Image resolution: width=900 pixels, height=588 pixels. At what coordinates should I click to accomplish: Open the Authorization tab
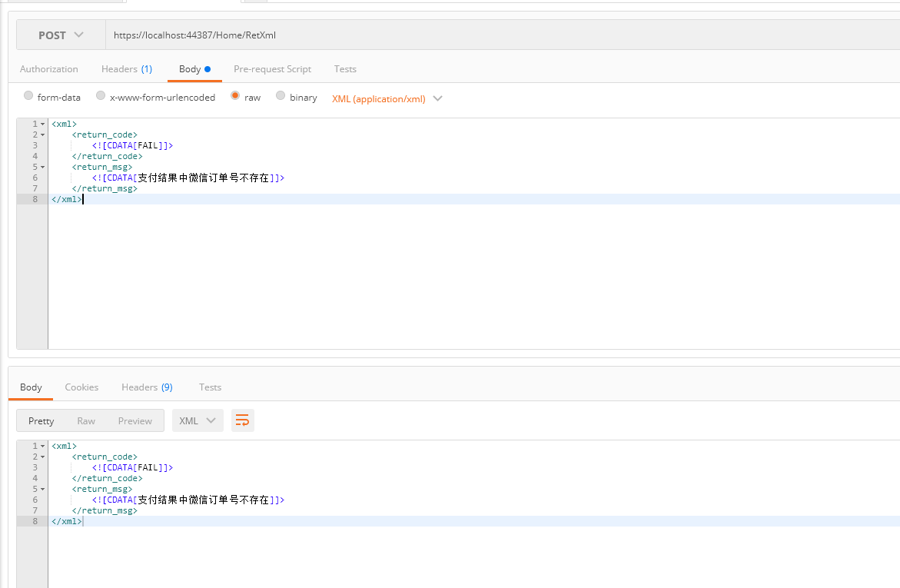click(x=49, y=69)
